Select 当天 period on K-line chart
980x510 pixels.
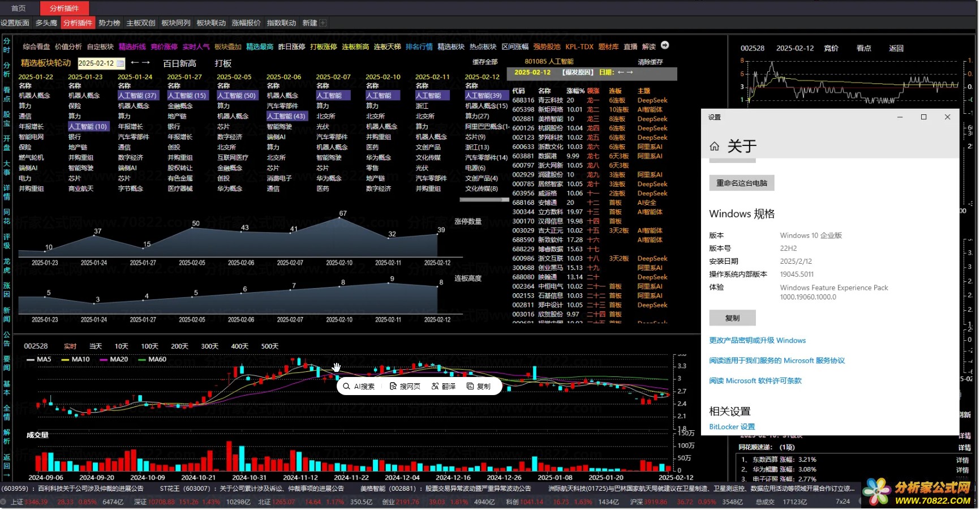pyautogui.click(x=96, y=346)
